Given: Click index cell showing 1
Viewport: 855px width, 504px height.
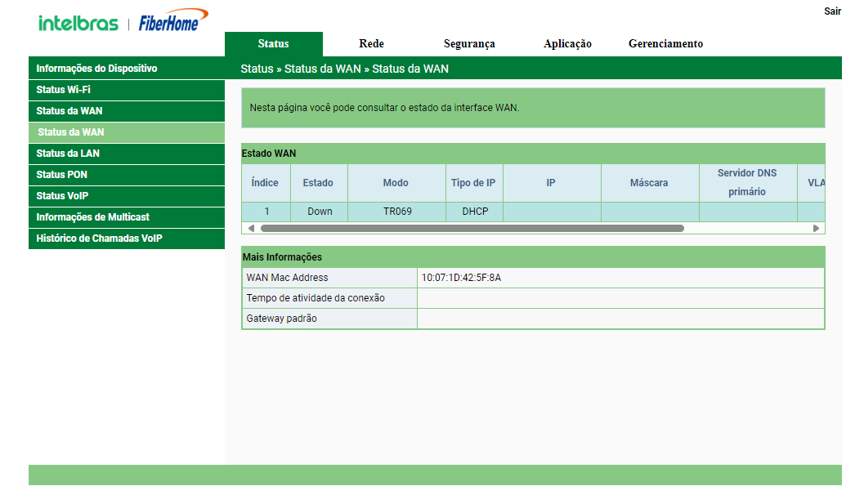Looking at the screenshot, I should pyautogui.click(x=266, y=212).
